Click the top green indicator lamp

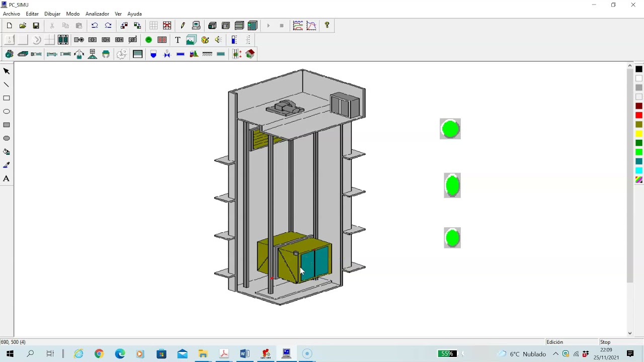(x=450, y=129)
